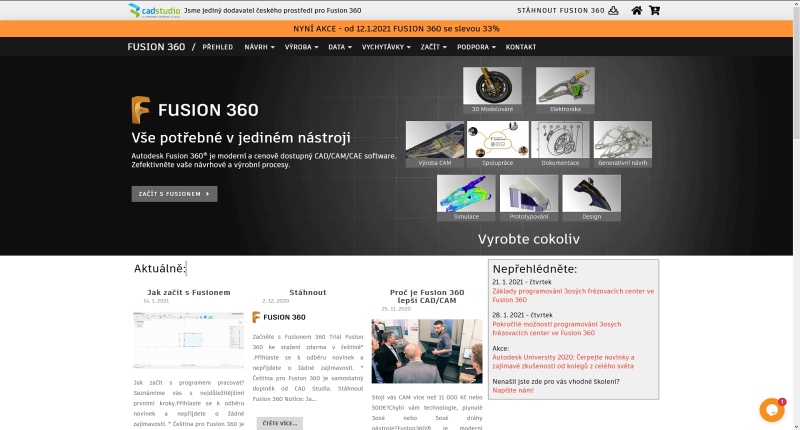The width and height of the screenshot is (800, 430).
Task: Click the date '28. 1. 2021 - čtvrtek'
Action: [x=522, y=315]
